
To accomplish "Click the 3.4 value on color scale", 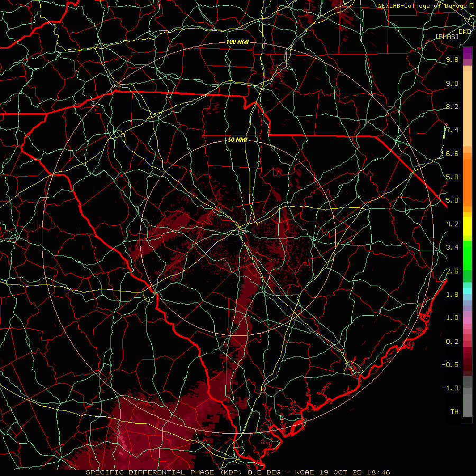I will 452,248.
